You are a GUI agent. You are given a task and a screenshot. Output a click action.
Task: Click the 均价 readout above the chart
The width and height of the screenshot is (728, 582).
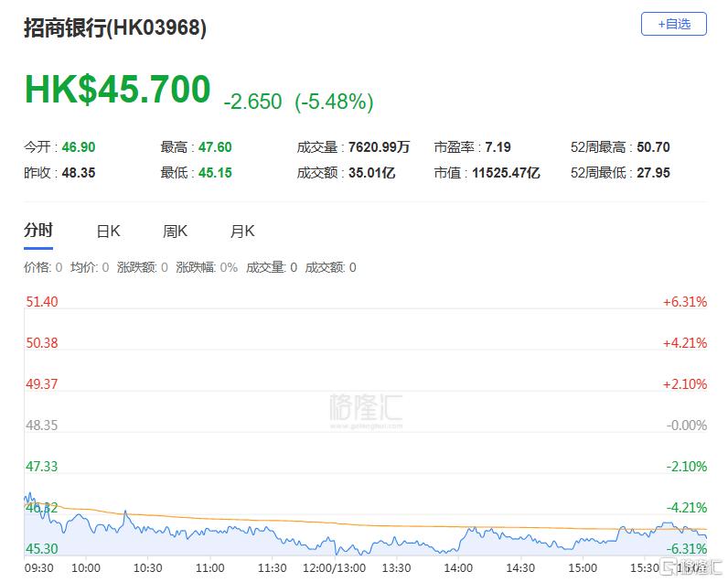coord(90,267)
